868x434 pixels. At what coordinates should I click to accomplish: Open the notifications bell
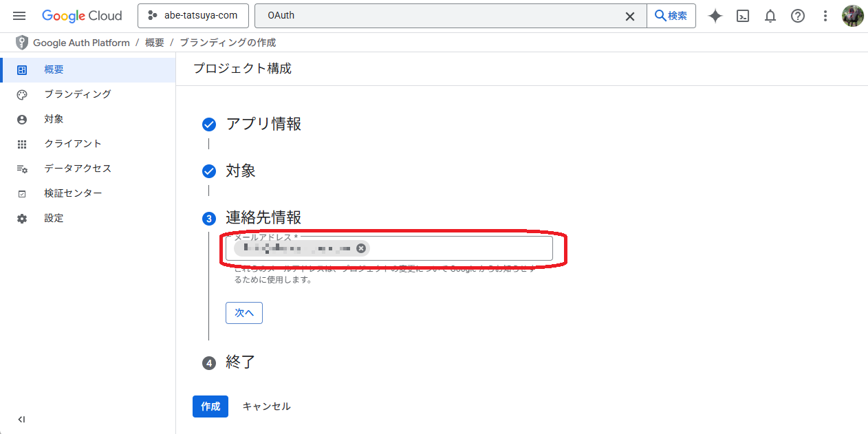(x=770, y=16)
